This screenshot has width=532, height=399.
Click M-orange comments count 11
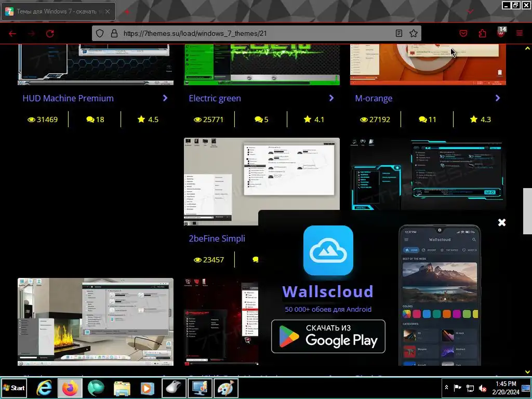428,119
